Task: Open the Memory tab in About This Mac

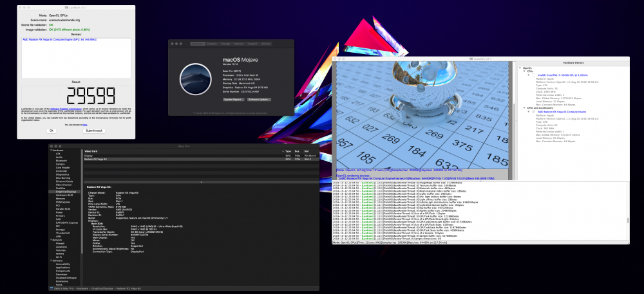Action: pyautogui.click(x=239, y=44)
